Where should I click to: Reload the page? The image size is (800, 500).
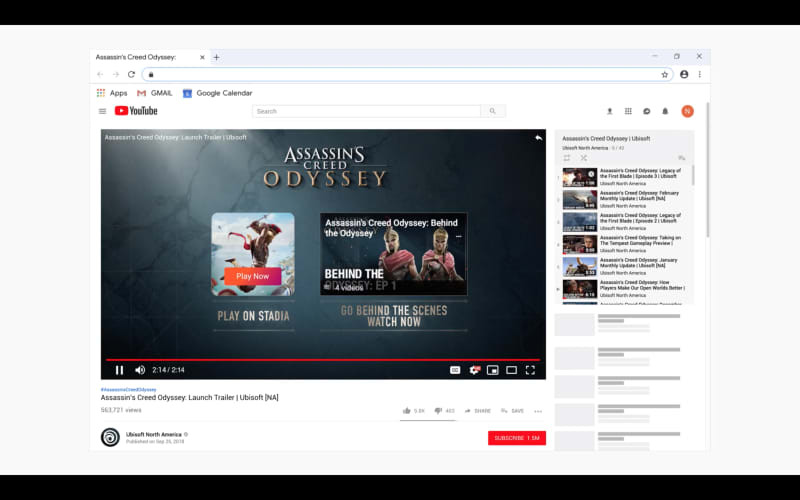[x=131, y=74]
